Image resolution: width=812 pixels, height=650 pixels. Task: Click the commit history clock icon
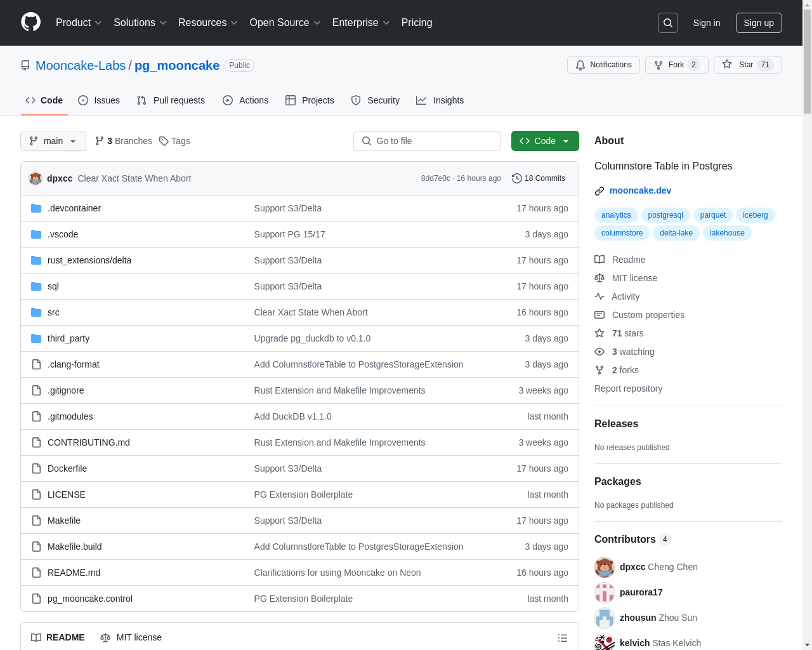[x=517, y=178]
